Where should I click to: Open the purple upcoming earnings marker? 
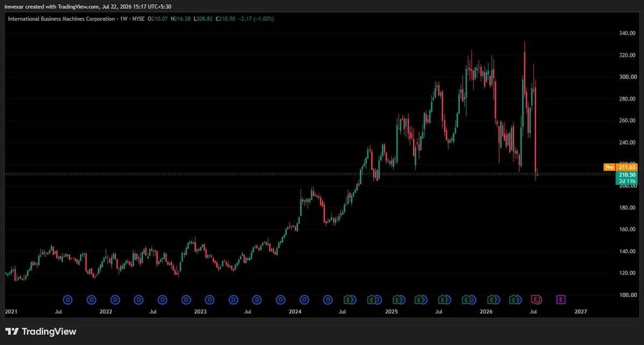tap(561, 300)
